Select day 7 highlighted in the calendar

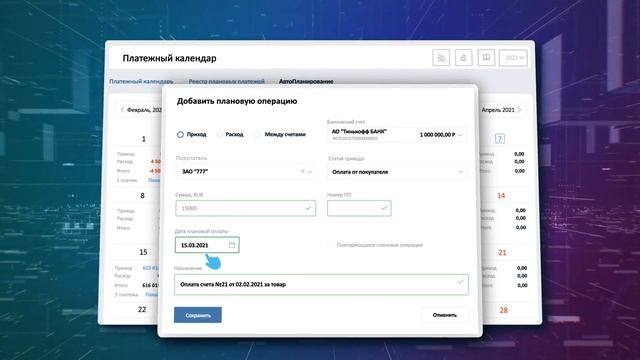(500, 139)
